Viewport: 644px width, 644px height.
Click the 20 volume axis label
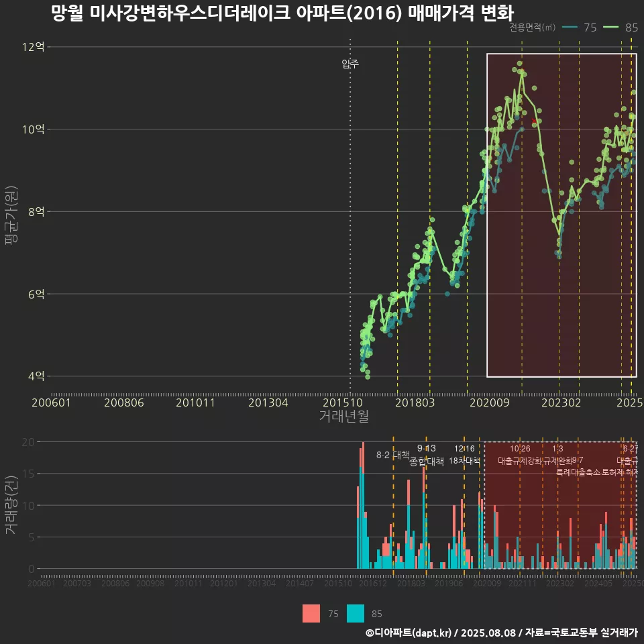pos(28,442)
